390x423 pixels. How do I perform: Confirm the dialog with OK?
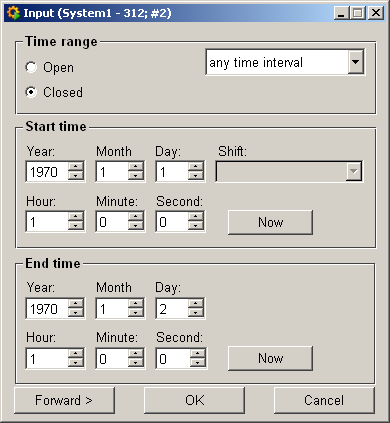(x=194, y=400)
